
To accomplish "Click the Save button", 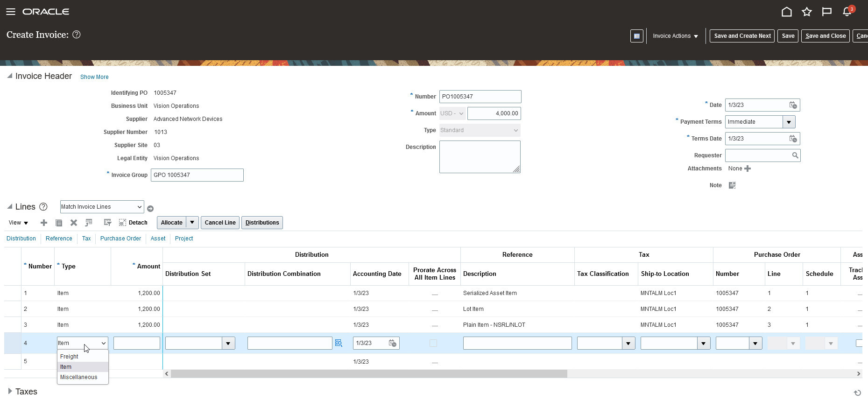I will [x=788, y=36].
